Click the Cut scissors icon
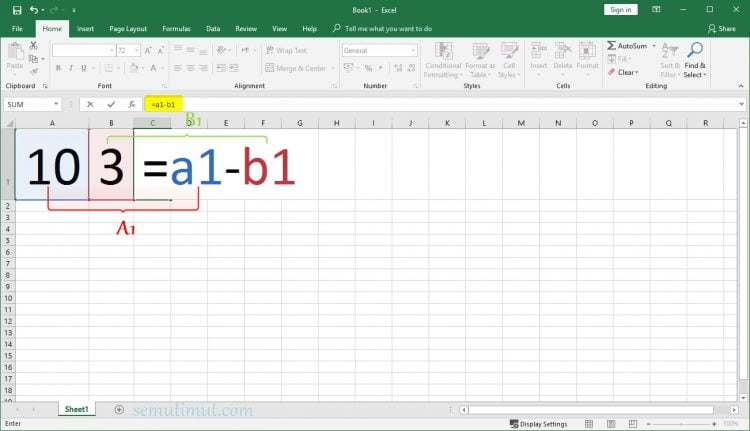This screenshot has height=431, width=750. pos(33,45)
